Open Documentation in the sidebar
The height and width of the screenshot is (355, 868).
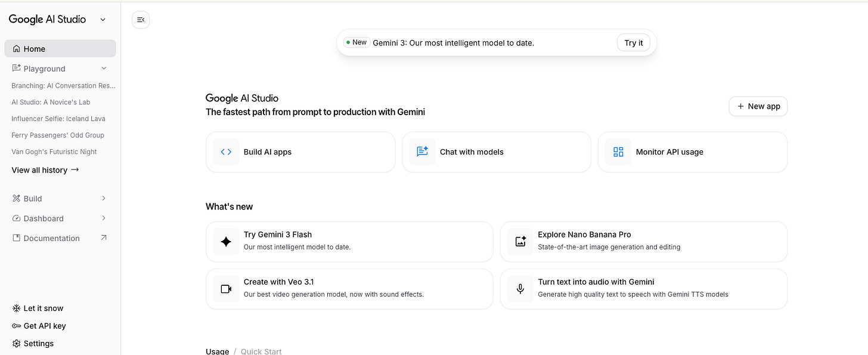pos(60,238)
